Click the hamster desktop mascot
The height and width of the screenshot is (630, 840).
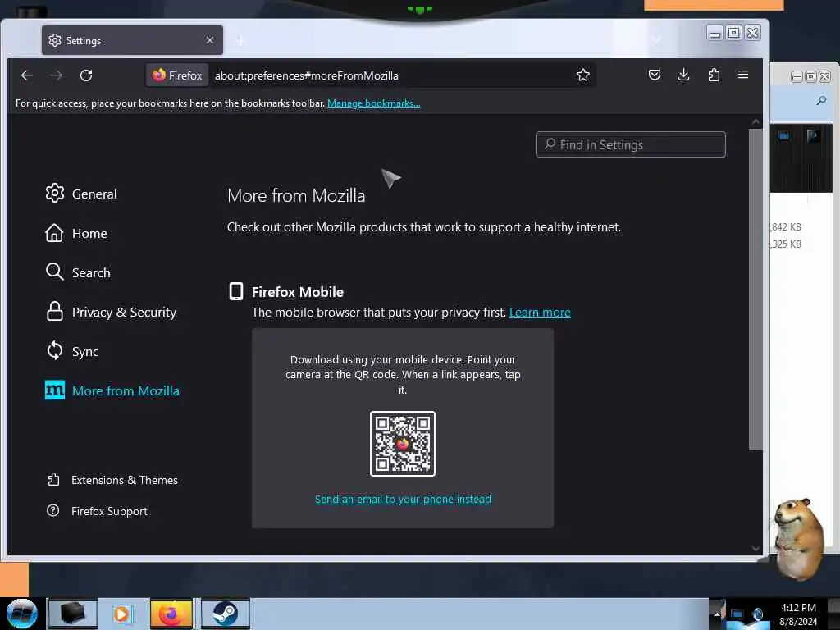click(x=797, y=538)
